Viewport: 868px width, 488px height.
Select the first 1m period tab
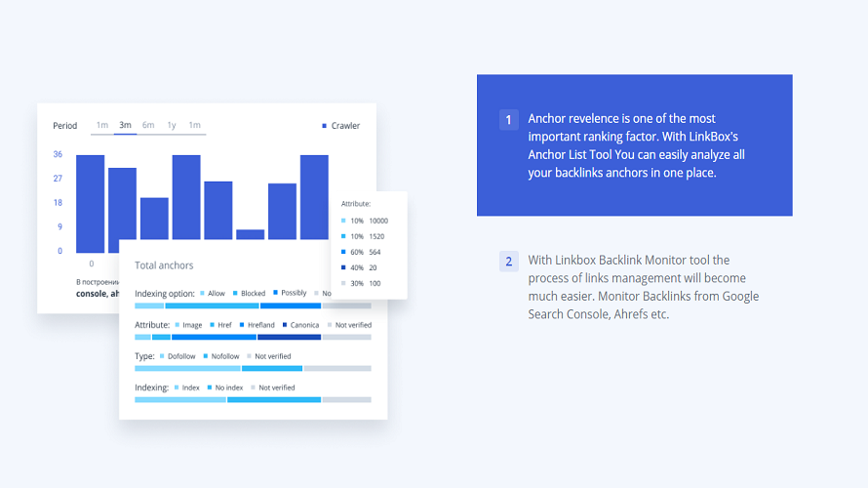pos(101,125)
